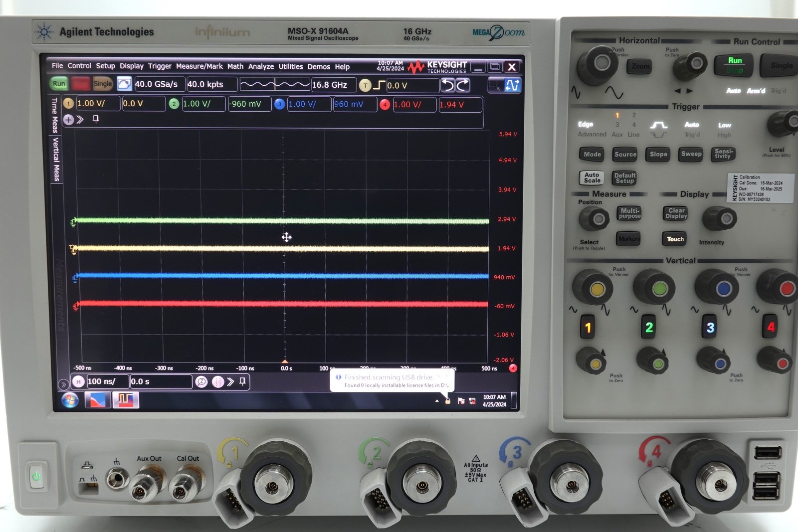Click the yellow channel 1 ground marker
This screenshot has height=532, width=798.
click(73, 249)
